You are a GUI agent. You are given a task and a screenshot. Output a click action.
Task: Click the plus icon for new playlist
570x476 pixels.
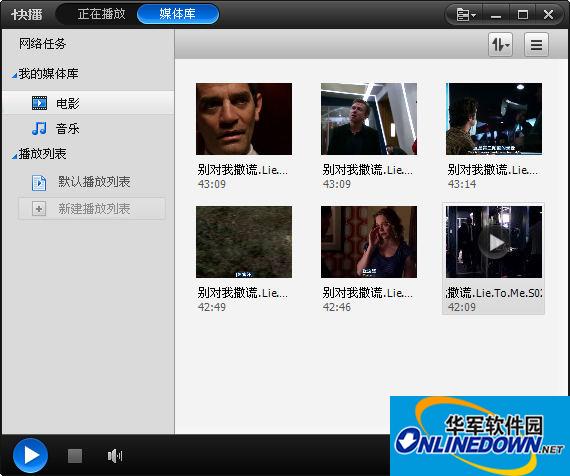(x=39, y=209)
